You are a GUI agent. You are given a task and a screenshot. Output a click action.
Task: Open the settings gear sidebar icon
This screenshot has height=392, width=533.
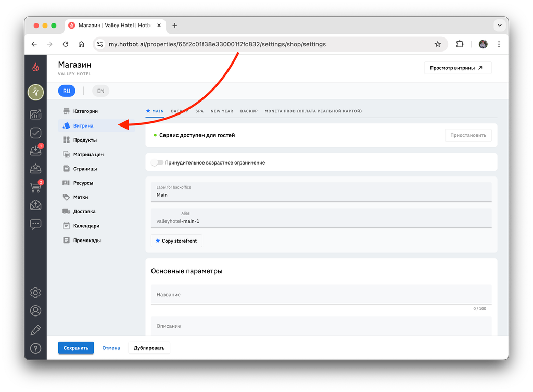coord(36,293)
